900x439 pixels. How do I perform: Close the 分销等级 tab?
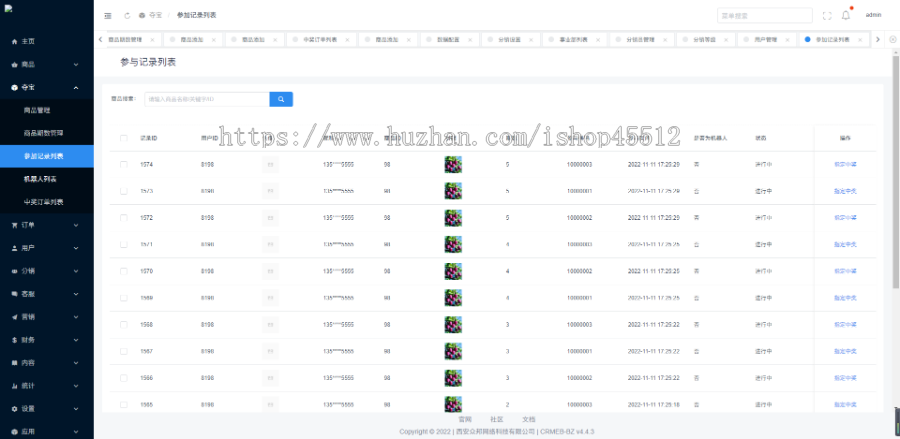pyautogui.click(x=726, y=40)
